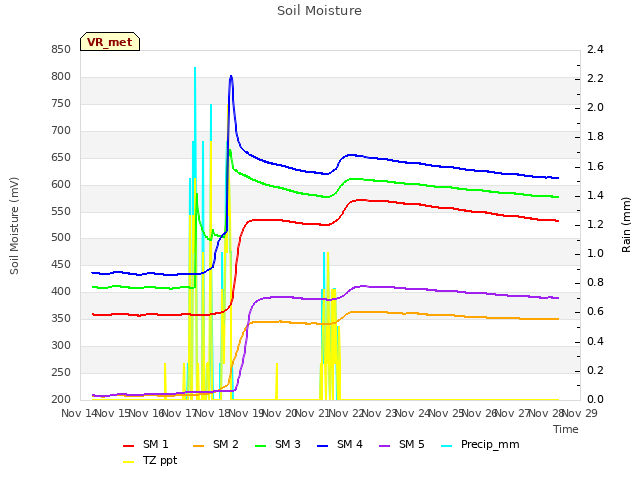640x480 pixels.
Task: Click the 2.4 rain axis tick label
Action: 596,49
